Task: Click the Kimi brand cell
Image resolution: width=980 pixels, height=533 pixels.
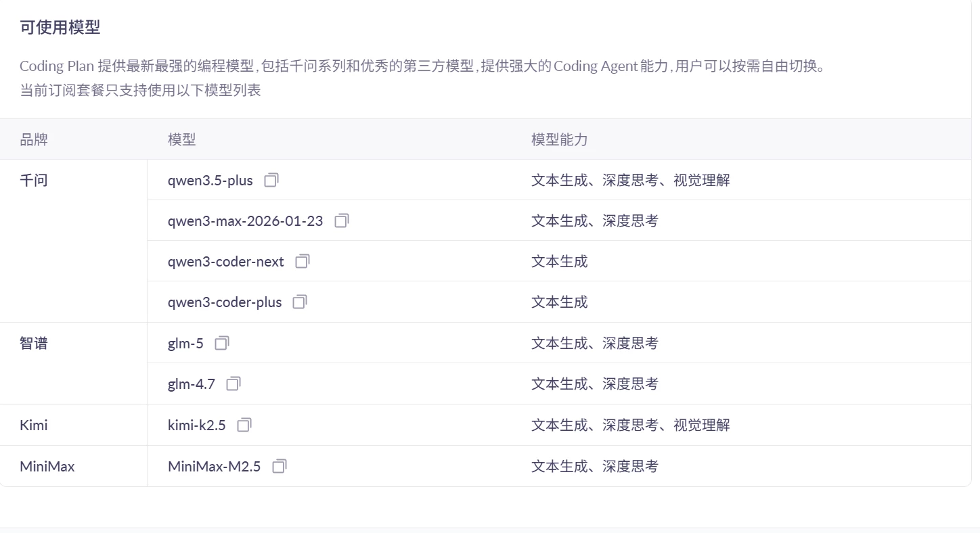Action: tap(34, 425)
